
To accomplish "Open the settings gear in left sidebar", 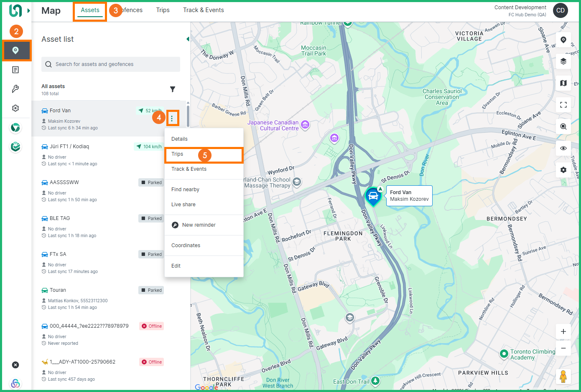I will point(15,108).
